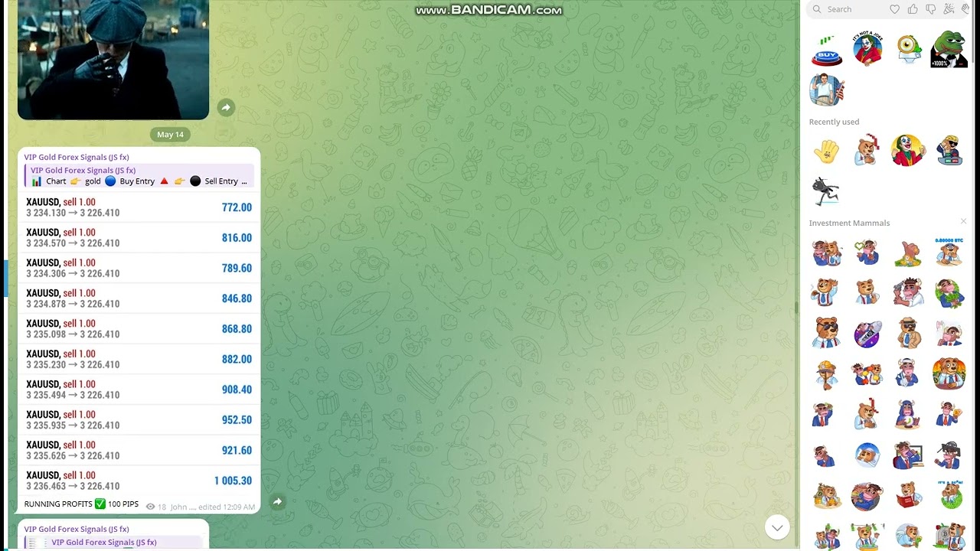Screen dimensions: 980x551
Task: Click the 789.60 profit value
Action: (237, 268)
